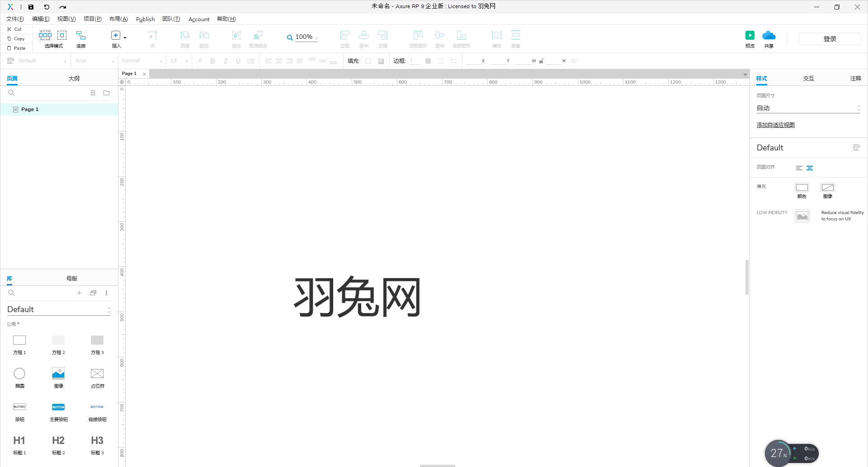Toggle the hidden visibility eye icon
Viewport: 868px width, 467px height.
[x=573, y=61]
